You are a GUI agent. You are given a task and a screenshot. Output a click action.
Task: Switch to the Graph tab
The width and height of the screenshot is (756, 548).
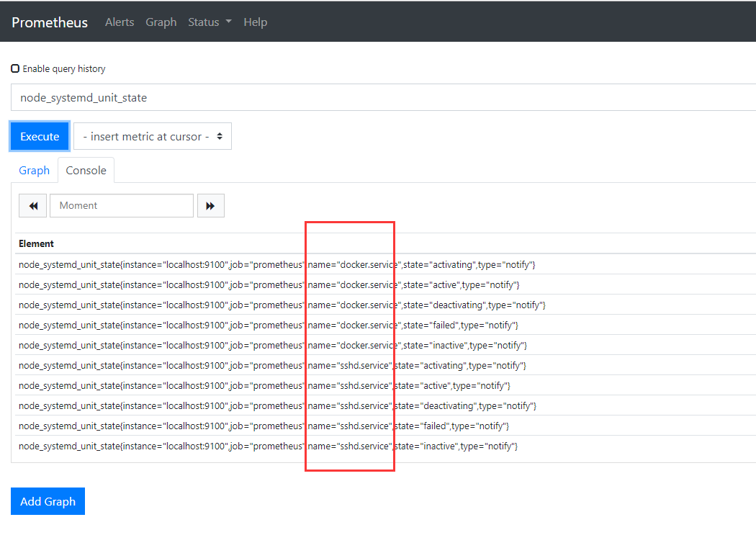(34, 170)
